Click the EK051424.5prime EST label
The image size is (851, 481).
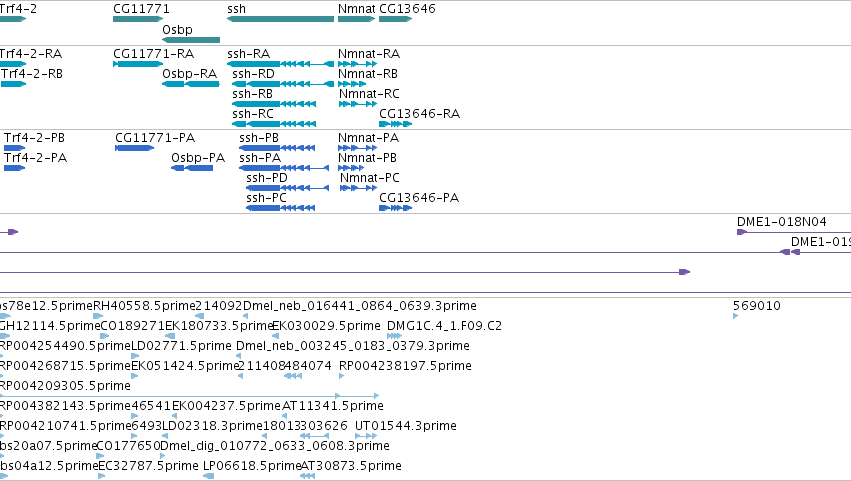click(185, 366)
